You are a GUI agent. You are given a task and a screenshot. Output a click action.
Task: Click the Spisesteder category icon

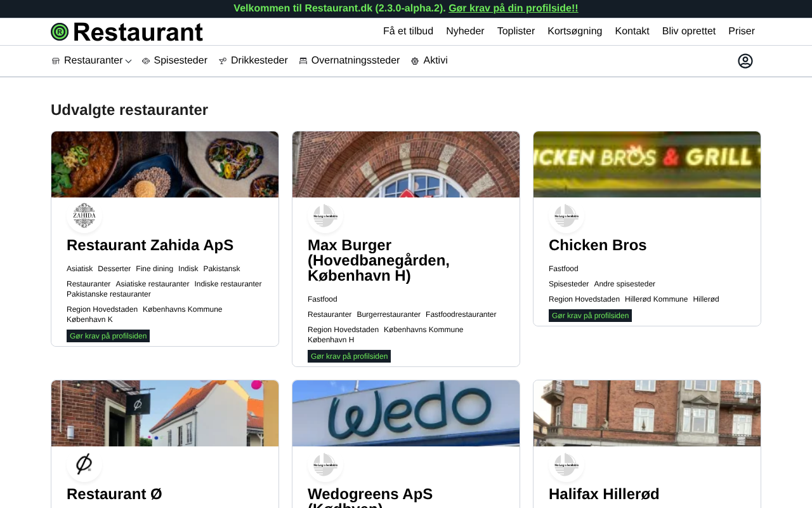coord(146,61)
